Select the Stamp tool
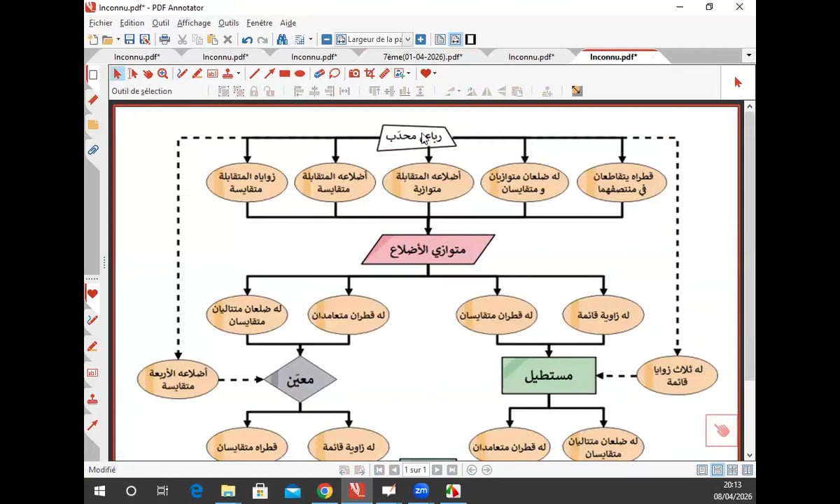This screenshot has height=504, width=840. [x=227, y=73]
